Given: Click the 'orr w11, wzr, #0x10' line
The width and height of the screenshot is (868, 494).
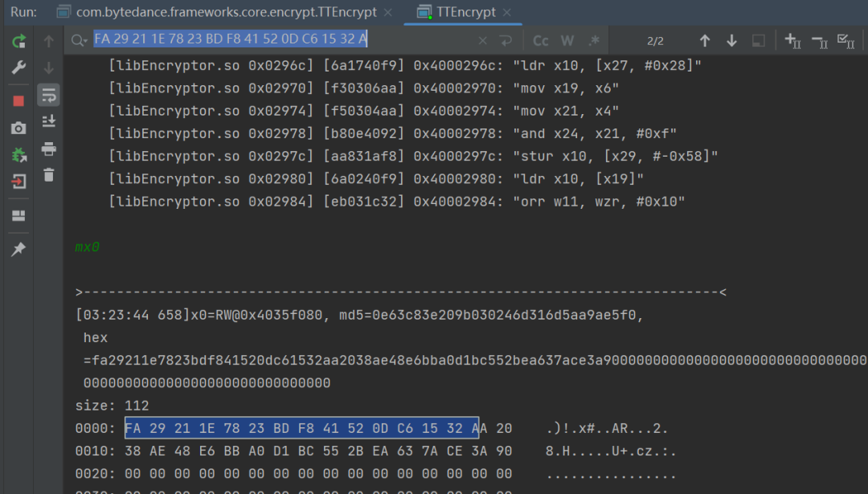Looking at the screenshot, I should click(x=397, y=202).
